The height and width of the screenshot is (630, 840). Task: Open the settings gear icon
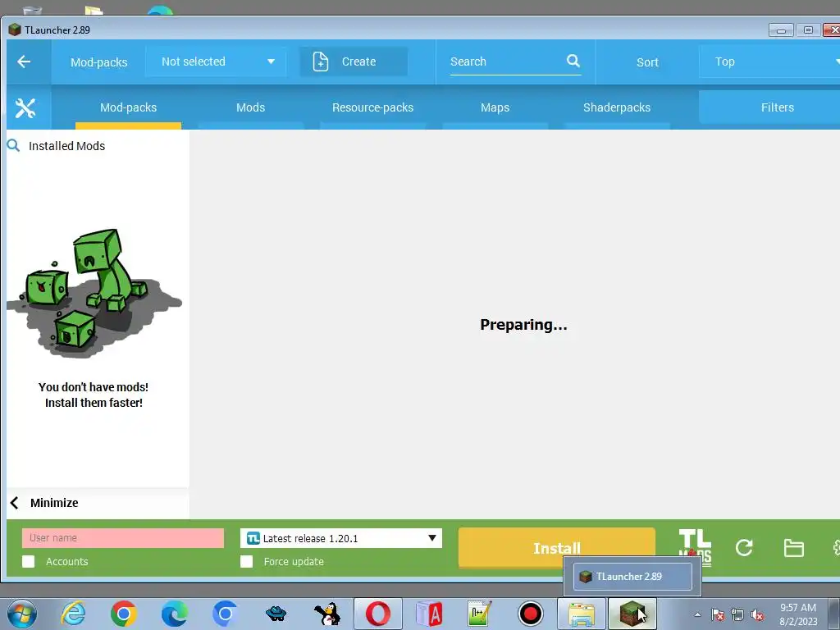[x=836, y=547]
